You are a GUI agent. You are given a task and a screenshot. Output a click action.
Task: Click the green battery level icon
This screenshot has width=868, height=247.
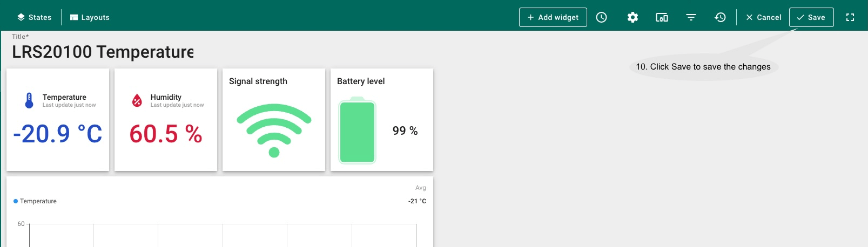357,131
